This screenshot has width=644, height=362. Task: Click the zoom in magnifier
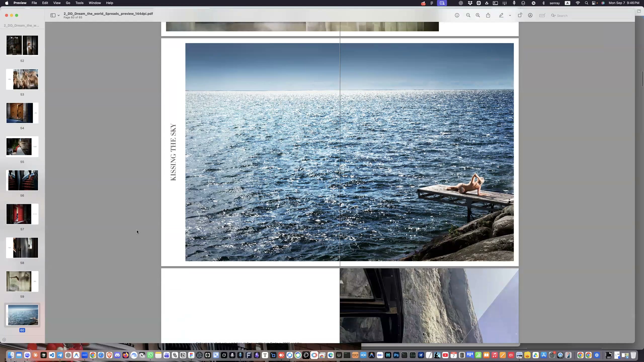click(x=478, y=15)
